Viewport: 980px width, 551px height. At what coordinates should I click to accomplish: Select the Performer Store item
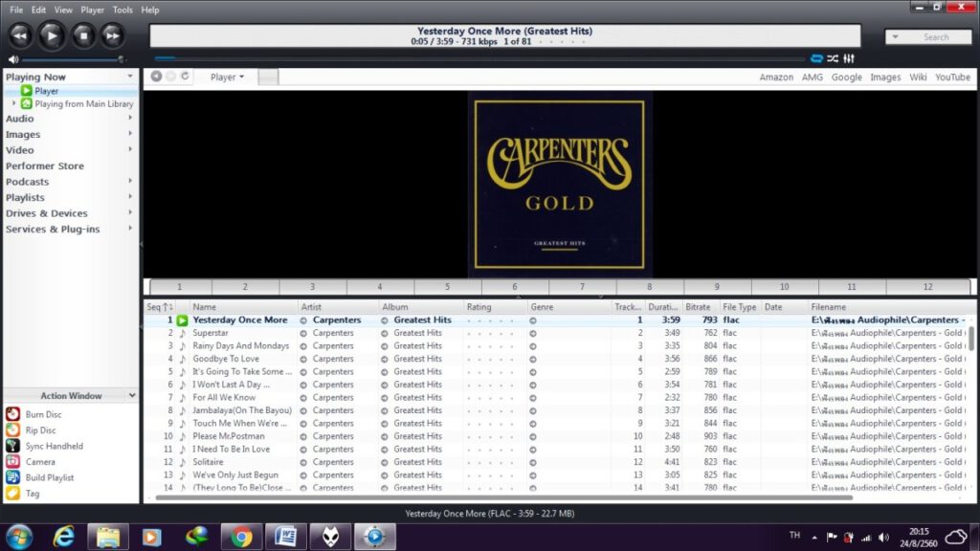tap(44, 165)
